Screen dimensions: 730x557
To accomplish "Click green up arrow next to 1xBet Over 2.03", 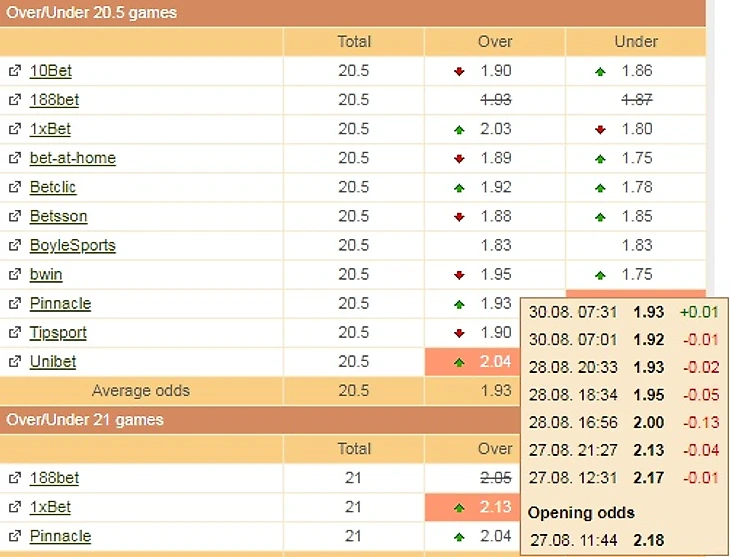I will (x=460, y=129).
